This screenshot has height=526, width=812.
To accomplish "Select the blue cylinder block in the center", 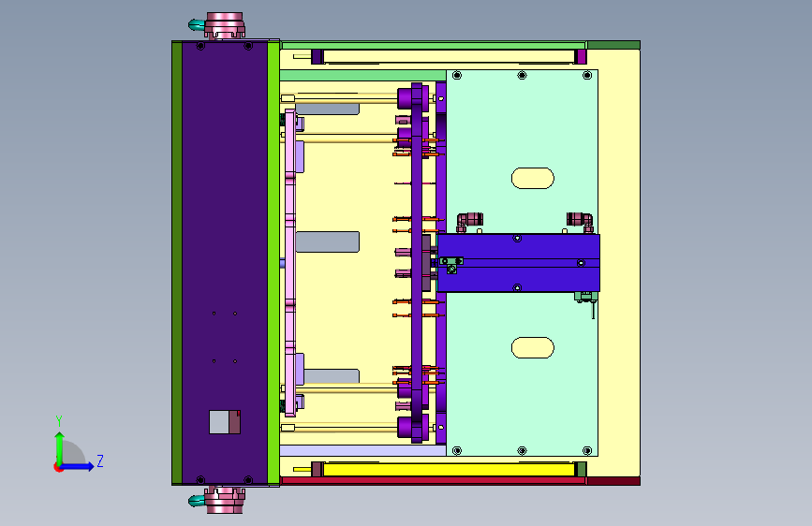I will [518, 263].
